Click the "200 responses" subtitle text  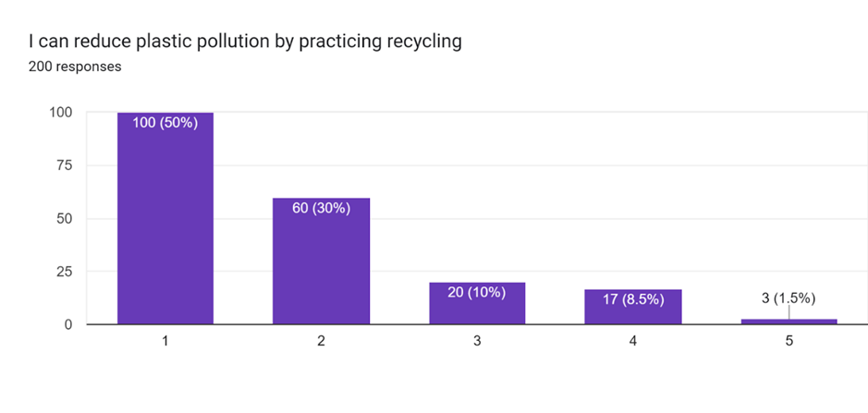coord(75,67)
